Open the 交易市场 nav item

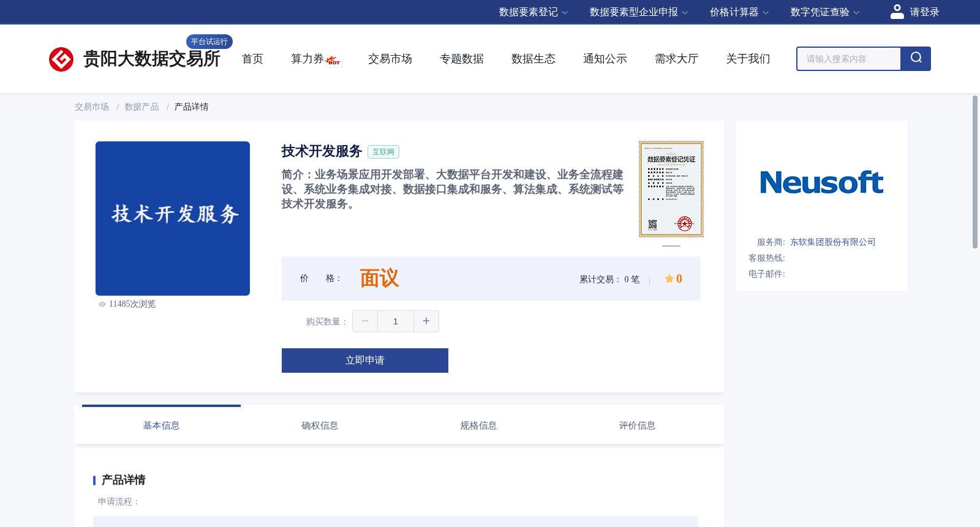click(x=390, y=59)
